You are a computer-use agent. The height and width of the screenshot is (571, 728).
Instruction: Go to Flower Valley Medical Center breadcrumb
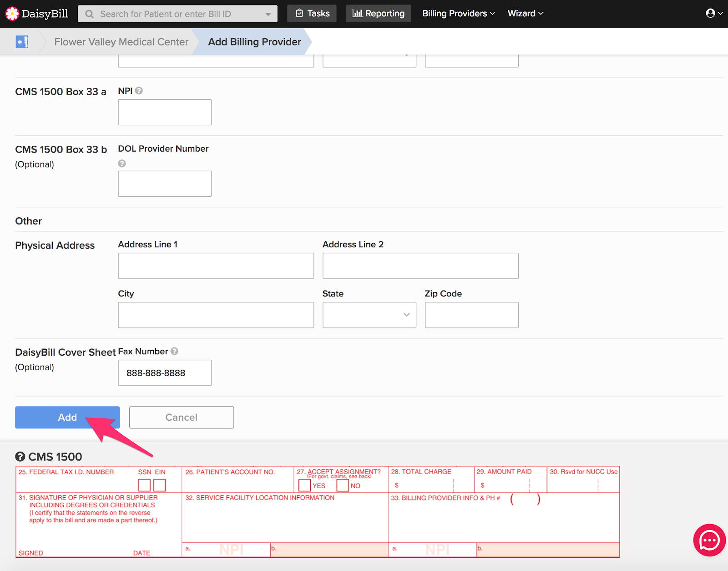click(x=121, y=42)
